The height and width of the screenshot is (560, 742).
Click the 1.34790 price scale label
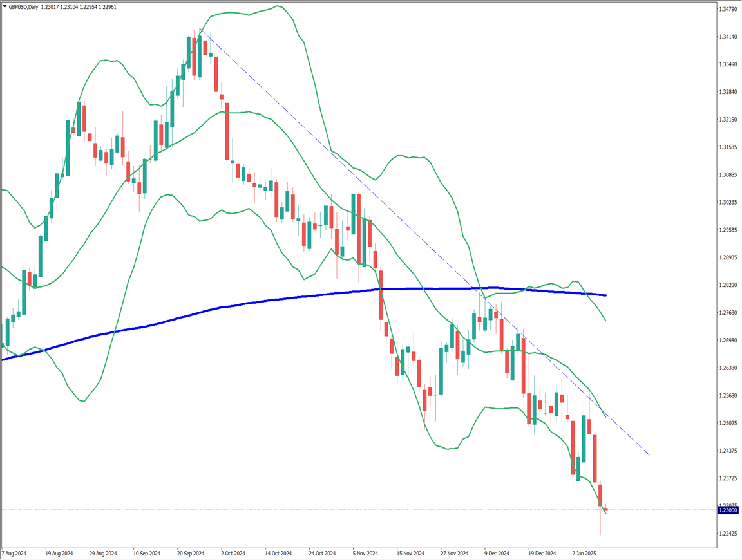(728, 10)
